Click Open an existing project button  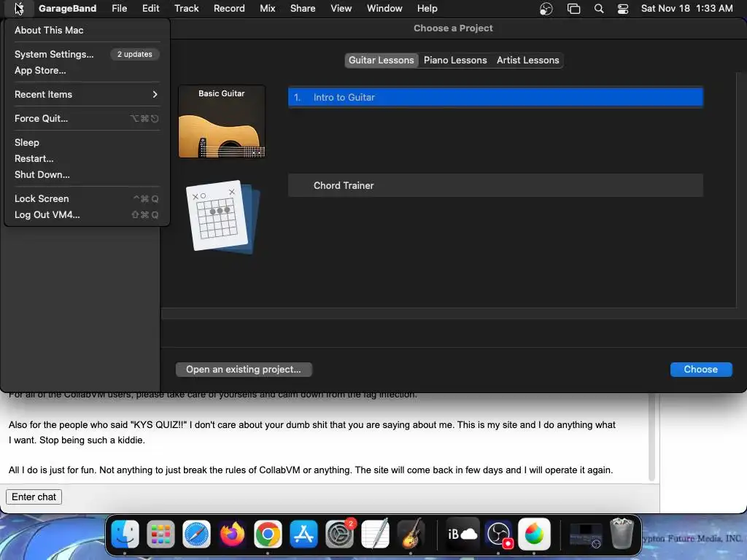(244, 370)
